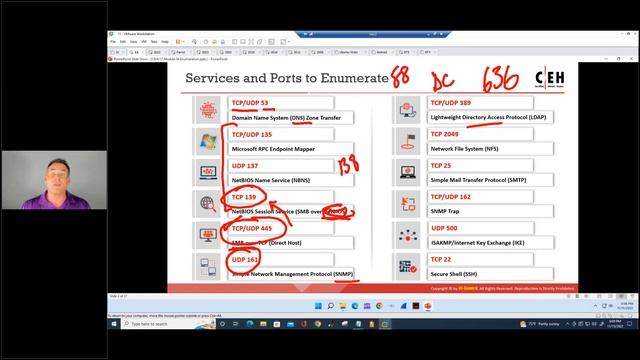Image resolution: width=640 pixels, height=360 pixels.
Task: Open the Mail app on the host taskbar
Action: [x=291, y=324]
